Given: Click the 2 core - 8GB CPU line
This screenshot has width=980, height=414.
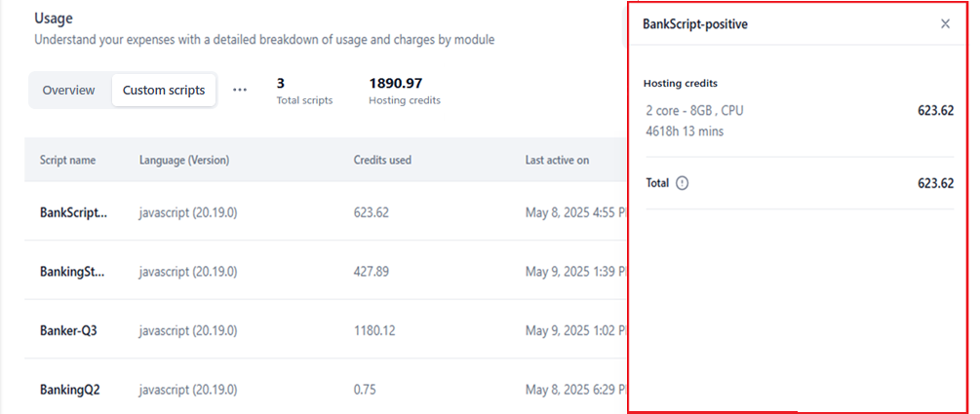Looking at the screenshot, I should click(694, 111).
